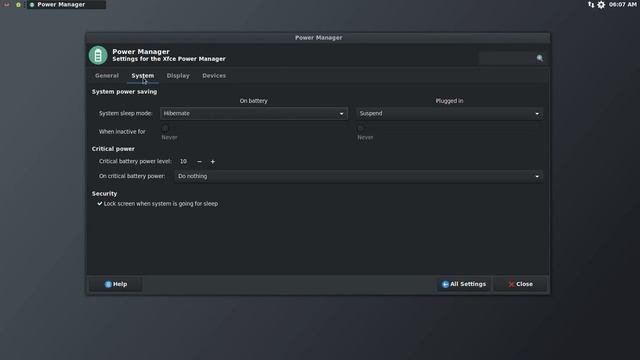Open the Plugged in sleep mode dropdown

[x=449, y=113]
